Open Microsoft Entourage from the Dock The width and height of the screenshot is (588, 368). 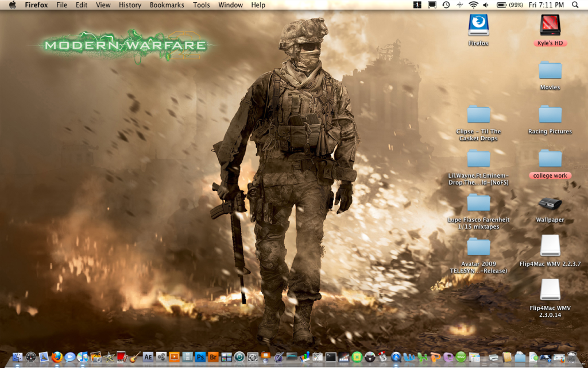[x=448, y=356]
